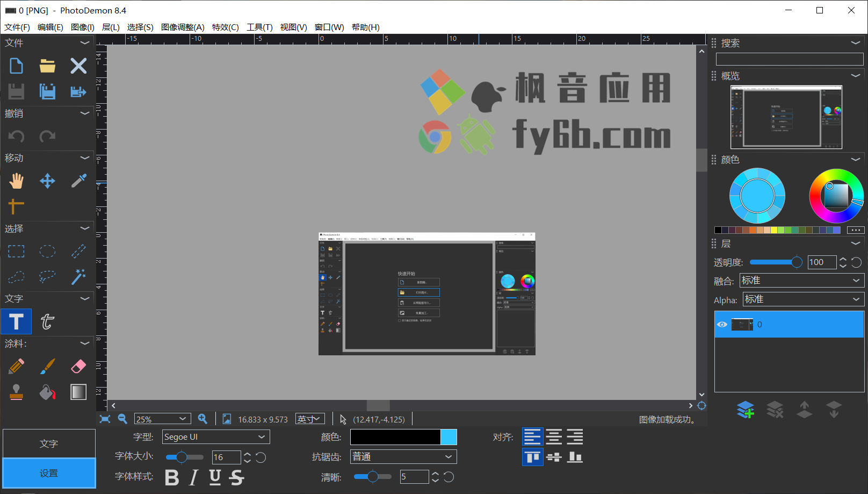Open the zoom level 25% dropdown

(163, 419)
